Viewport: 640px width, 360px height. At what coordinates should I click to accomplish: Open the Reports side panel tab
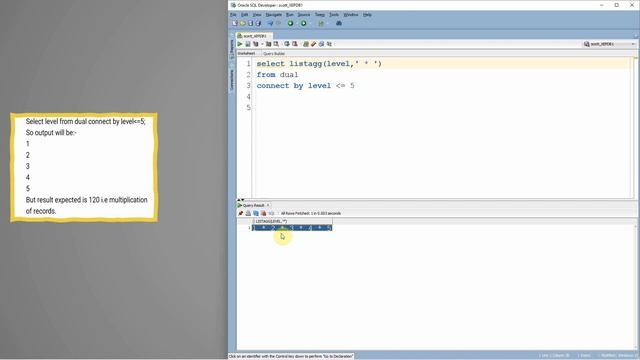(232, 49)
